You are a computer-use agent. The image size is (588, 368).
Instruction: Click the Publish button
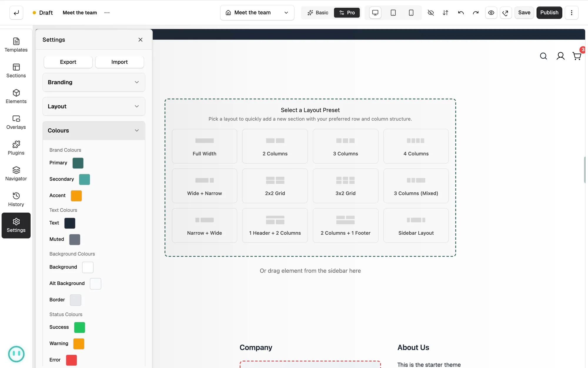[549, 13]
